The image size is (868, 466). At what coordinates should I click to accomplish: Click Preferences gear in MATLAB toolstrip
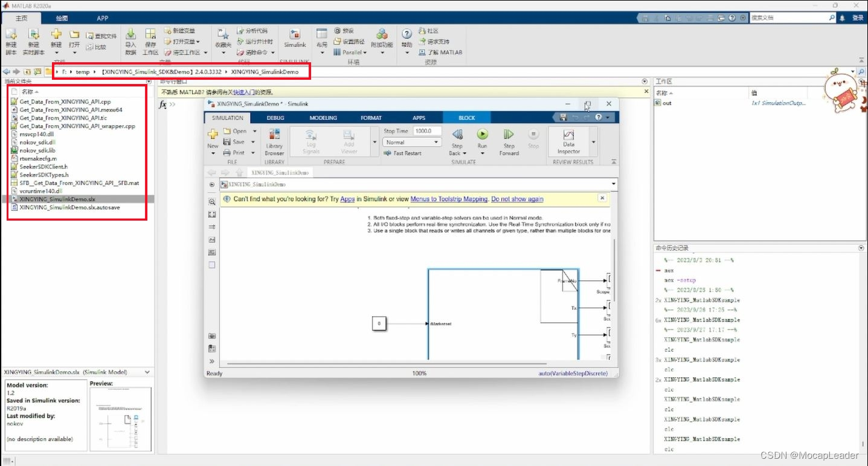coord(343,30)
